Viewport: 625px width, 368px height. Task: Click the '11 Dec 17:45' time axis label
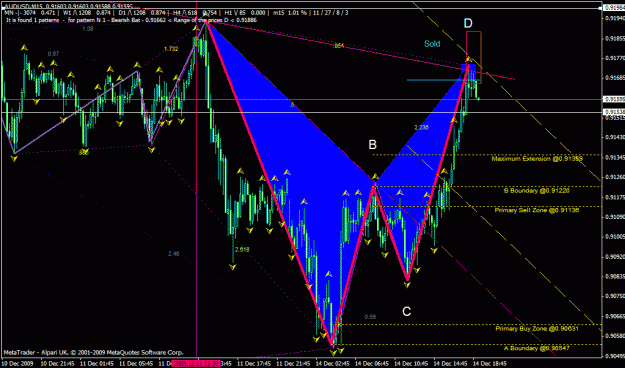[254, 364]
